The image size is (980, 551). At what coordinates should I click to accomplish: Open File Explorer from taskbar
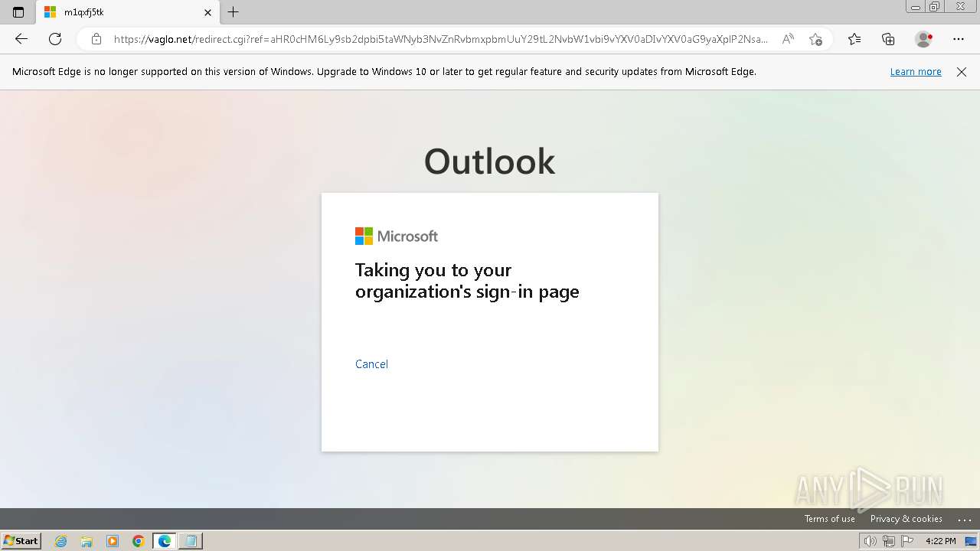point(87,541)
